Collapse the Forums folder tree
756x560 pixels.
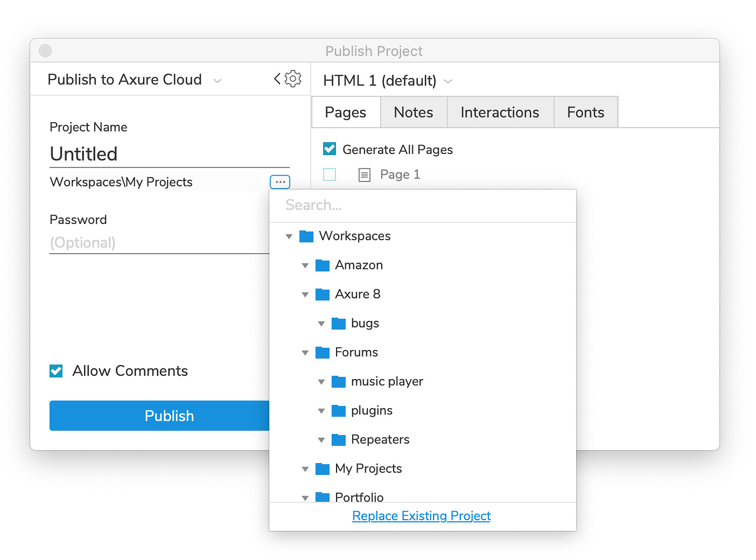pos(305,352)
